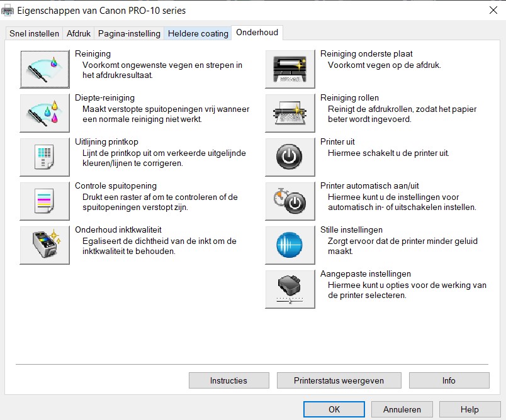506x420 pixels.
Task: Switch to the Snel instellen tab
Action: 34,33
